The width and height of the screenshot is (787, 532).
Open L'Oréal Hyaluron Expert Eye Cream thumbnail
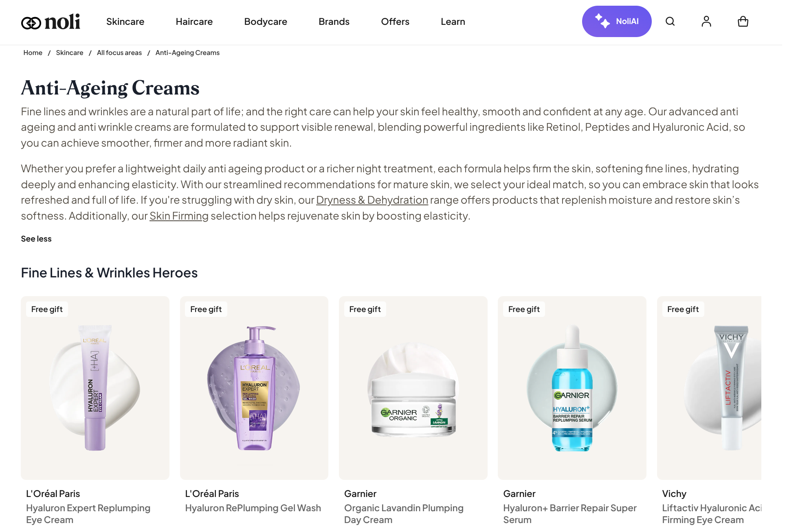[95, 388]
